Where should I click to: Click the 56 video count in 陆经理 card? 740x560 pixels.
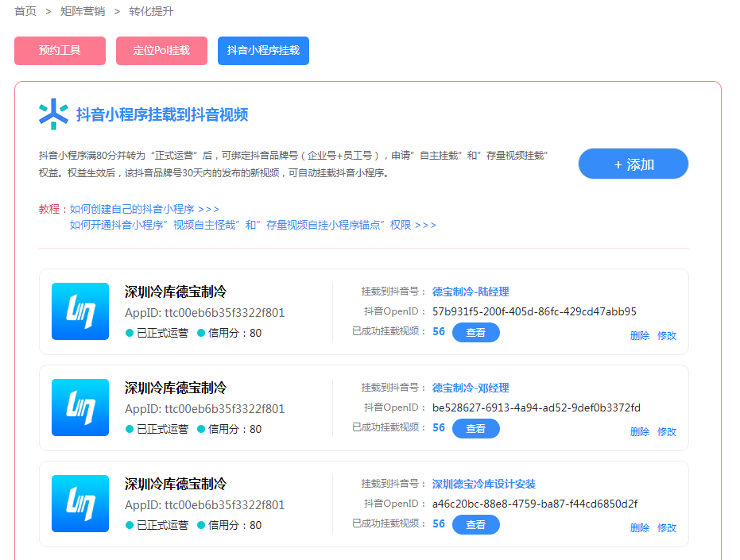coord(439,332)
